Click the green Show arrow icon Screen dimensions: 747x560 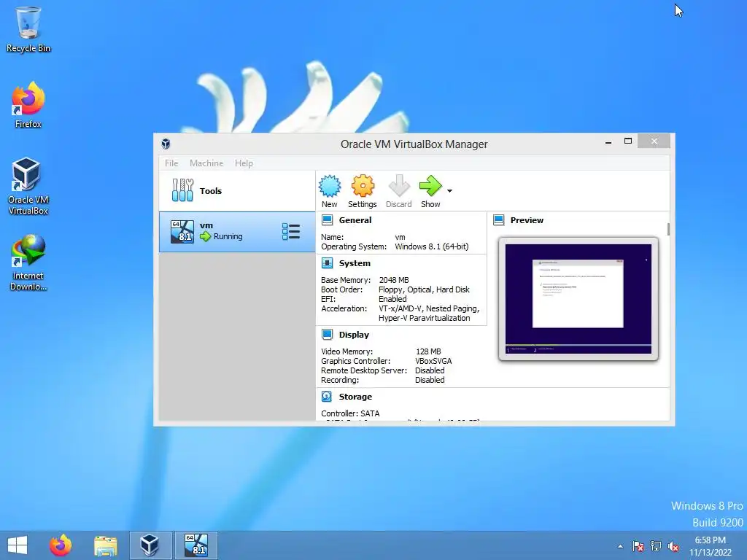pos(430,186)
